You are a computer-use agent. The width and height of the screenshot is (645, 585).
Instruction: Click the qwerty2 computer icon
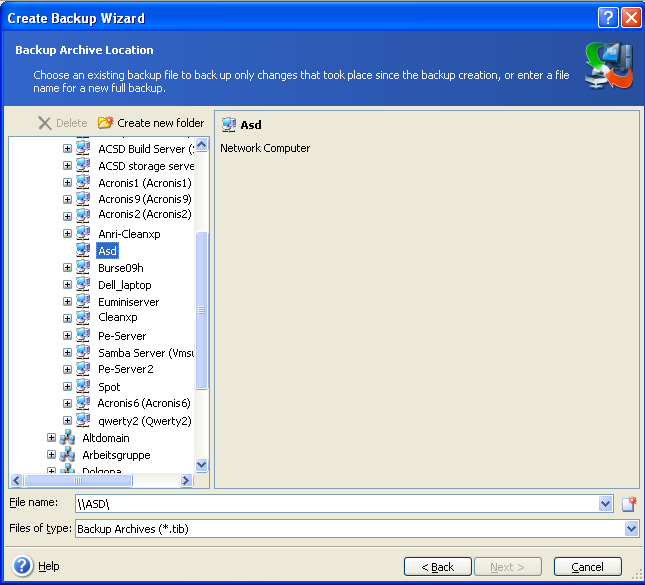coord(83,420)
